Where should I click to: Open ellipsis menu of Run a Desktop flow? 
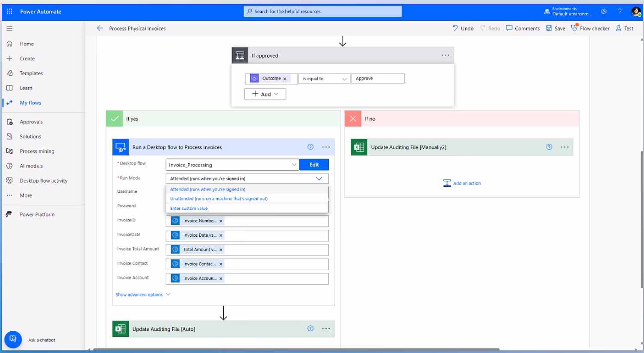(x=326, y=147)
